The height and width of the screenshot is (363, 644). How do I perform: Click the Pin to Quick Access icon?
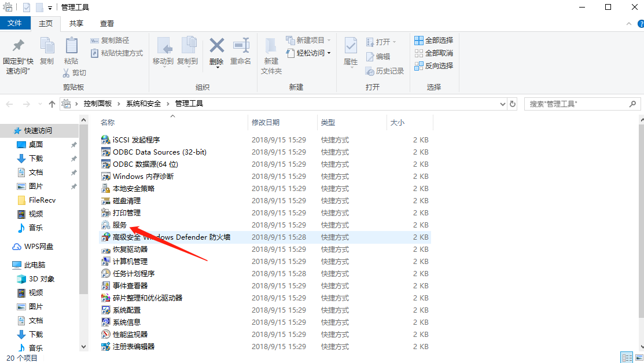coord(19,46)
